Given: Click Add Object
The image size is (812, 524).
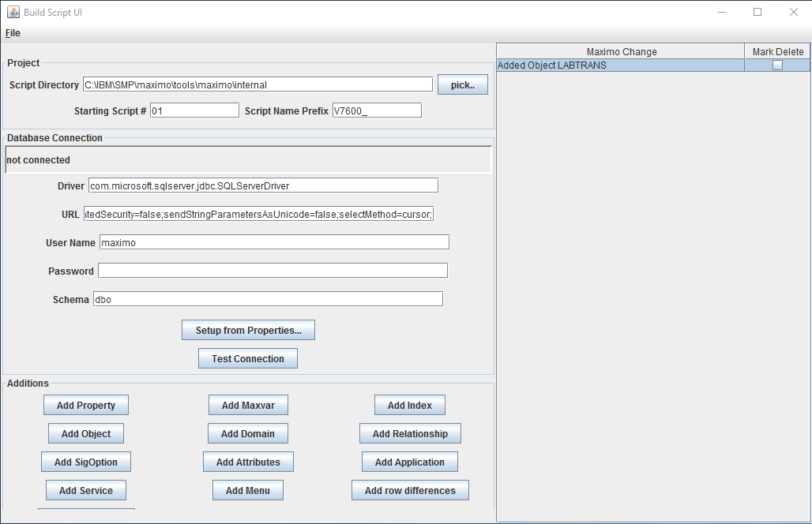Looking at the screenshot, I should click(85, 433).
